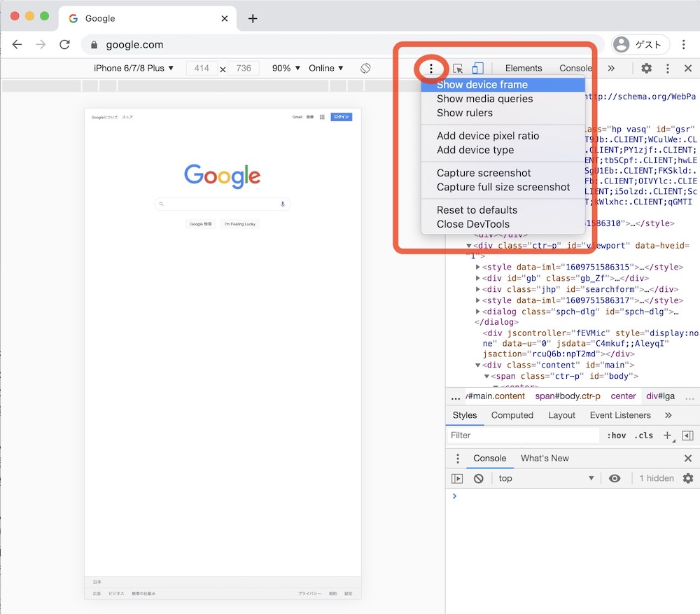Switch to the Elements panel tab
Image resolution: width=700 pixels, height=614 pixels.
(x=524, y=69)
